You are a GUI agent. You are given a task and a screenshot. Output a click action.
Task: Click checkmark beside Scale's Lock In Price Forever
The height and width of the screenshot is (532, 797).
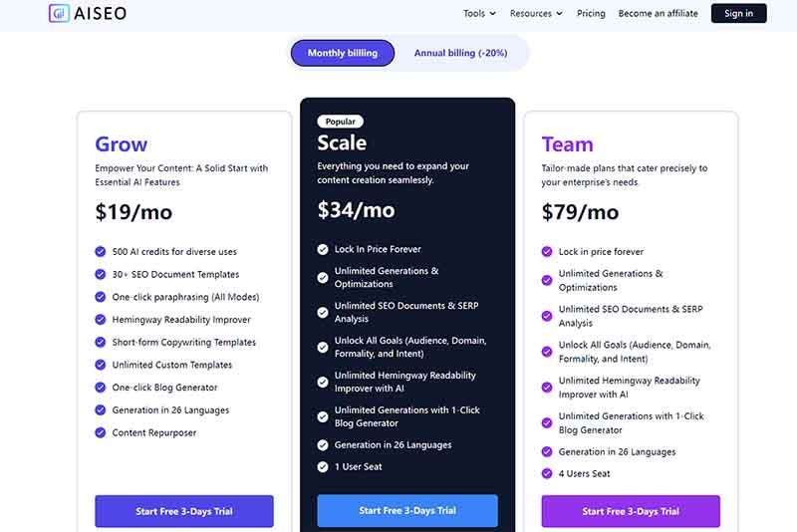pyautogui.click(x=323, y=249)
